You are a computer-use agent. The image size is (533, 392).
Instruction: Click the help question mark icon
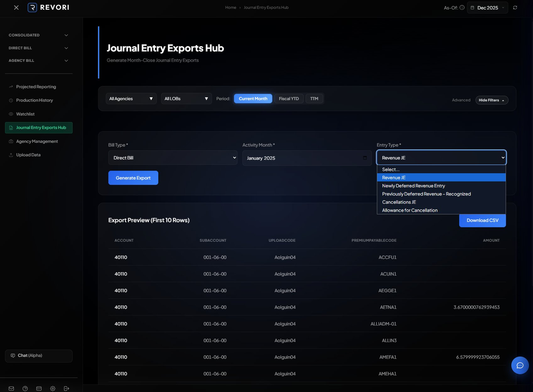(25, 389)
